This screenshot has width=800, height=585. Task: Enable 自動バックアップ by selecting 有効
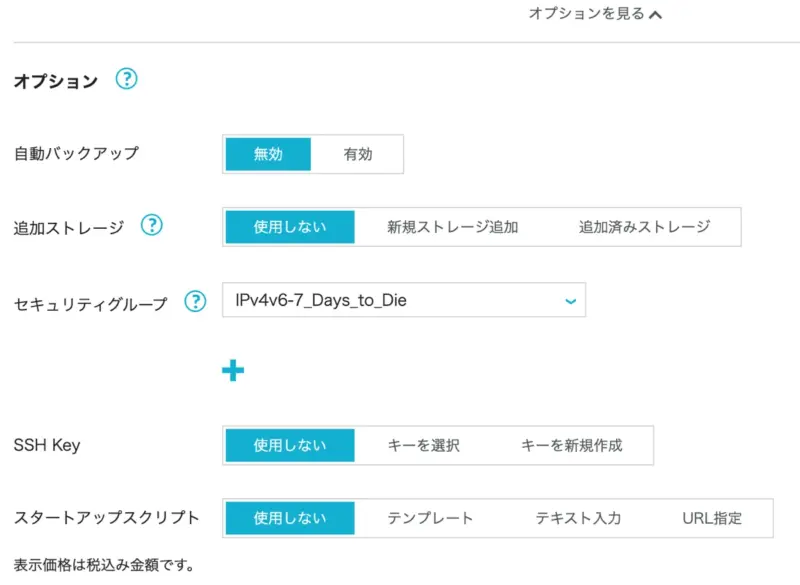[357, 154]
